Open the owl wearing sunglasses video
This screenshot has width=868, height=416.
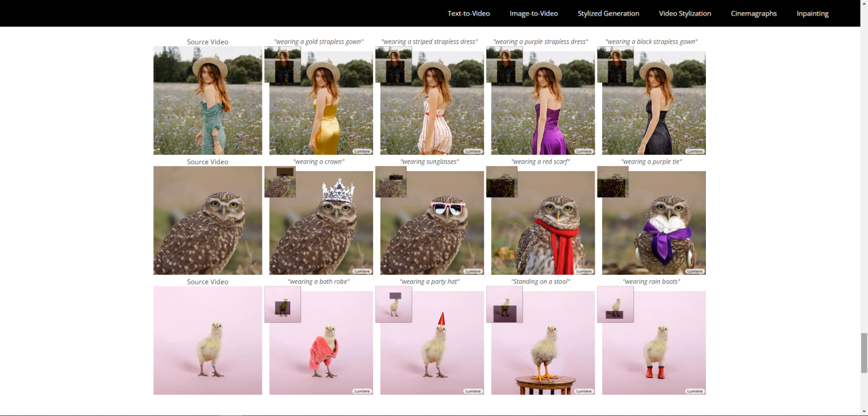click(x=430, y=221)
